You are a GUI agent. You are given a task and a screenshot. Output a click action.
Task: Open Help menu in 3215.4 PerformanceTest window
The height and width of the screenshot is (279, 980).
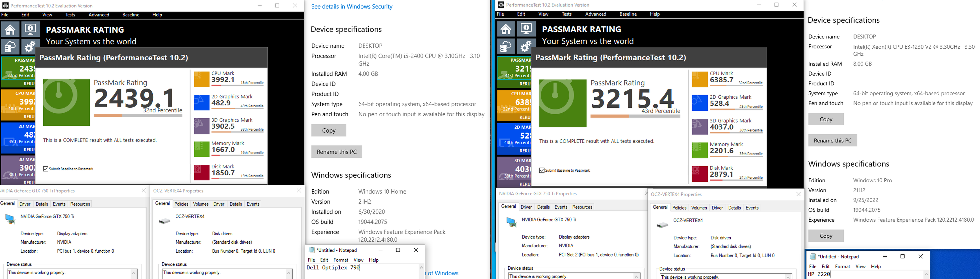[655, 14]
